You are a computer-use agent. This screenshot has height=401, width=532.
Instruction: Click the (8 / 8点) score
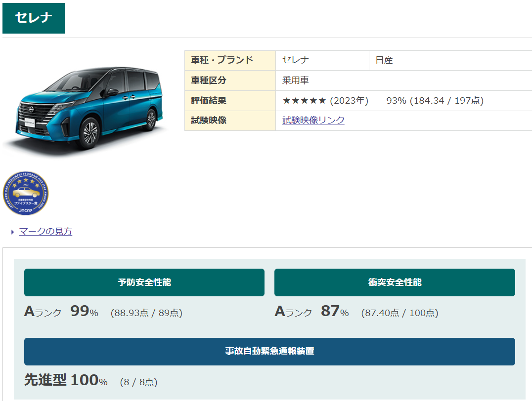[138, 382]
